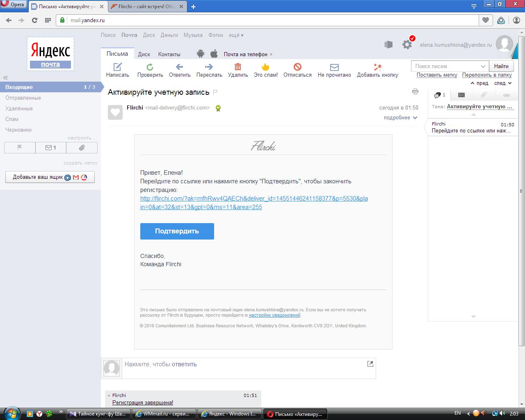
Task: Open the settings gear icon
Action: (407, 44)
